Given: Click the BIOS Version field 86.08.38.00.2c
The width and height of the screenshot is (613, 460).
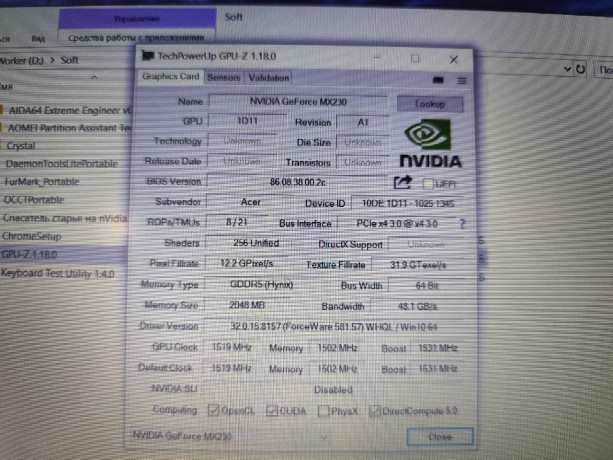Looking at the screenshot, I should point(298,182).
